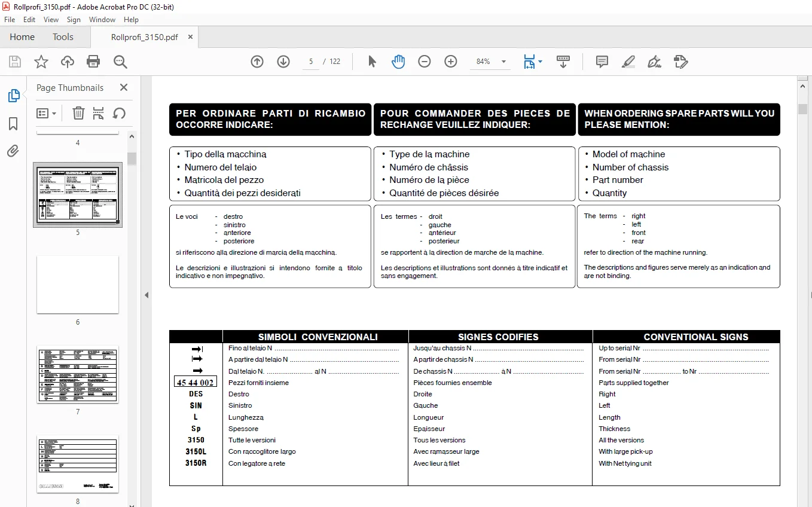Toggle the Page Thumbnails pane icon
Image resolution: width=812 pixels, height=507 pixels.
point(13,96)
